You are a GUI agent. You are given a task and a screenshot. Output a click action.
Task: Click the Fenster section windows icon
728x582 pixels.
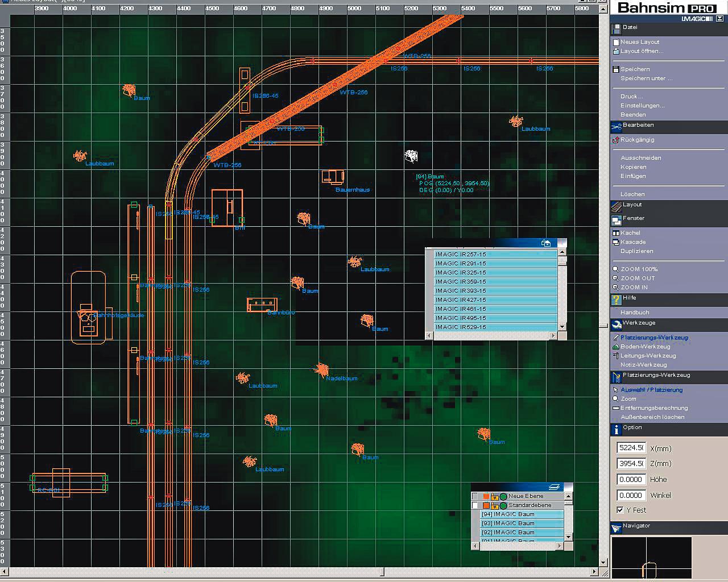click(616, 219)
